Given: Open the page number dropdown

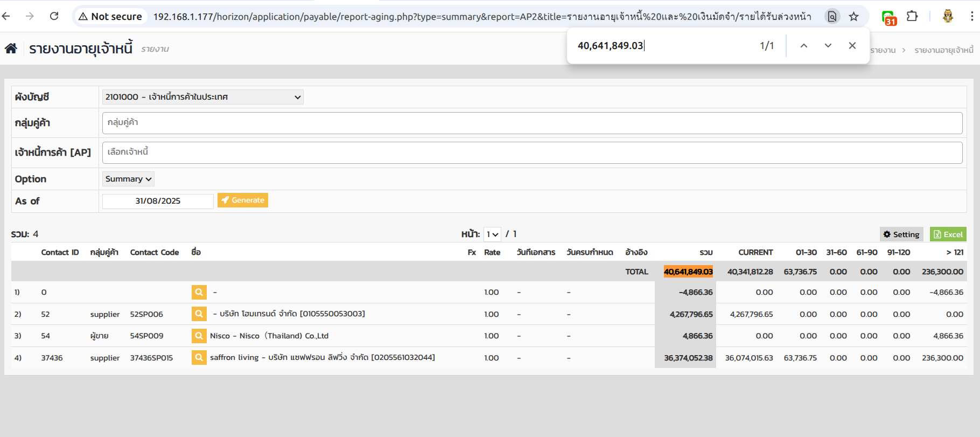Looking at the screenshot, I should pos(492,234).
